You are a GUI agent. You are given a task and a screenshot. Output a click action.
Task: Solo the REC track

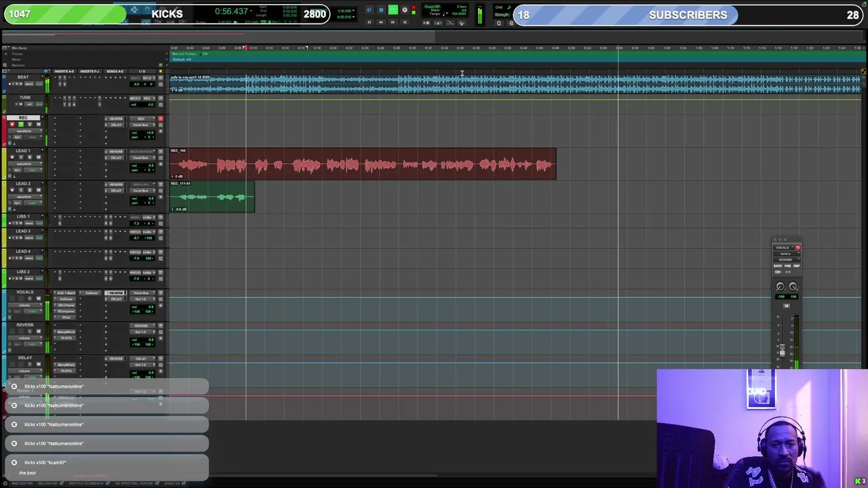pos(30,124)
